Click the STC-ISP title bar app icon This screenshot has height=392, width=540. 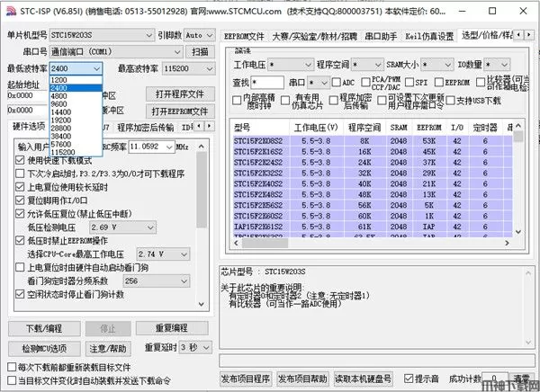12,12
